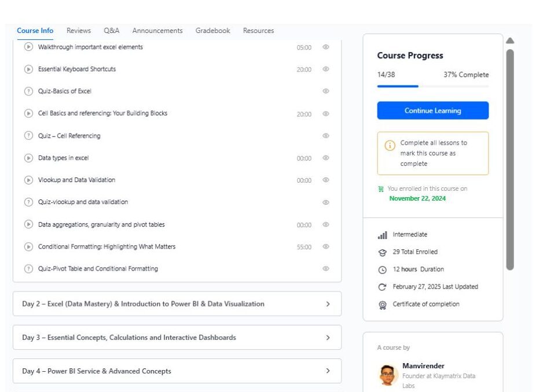Viewport: 543px width, 392px height.
Task: Toggle preview eye for Data types in excel
Action: coord(326,158)
